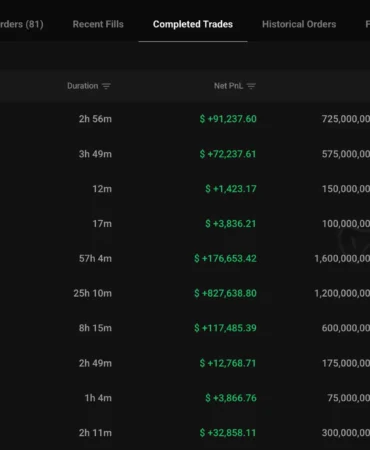Screen dimensions: 370x450
Task: Sort by the Net PnL filter icon
Action: click(251, 86)
